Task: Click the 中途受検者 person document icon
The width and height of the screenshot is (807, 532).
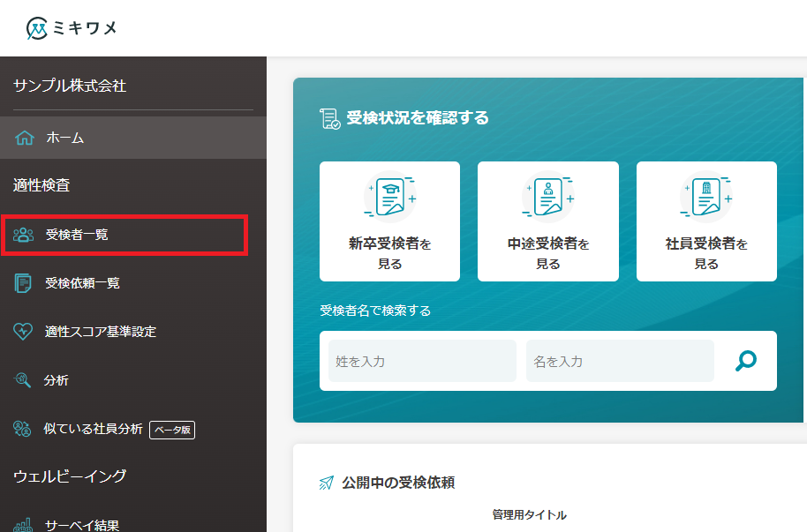Action: pos(547,196)
